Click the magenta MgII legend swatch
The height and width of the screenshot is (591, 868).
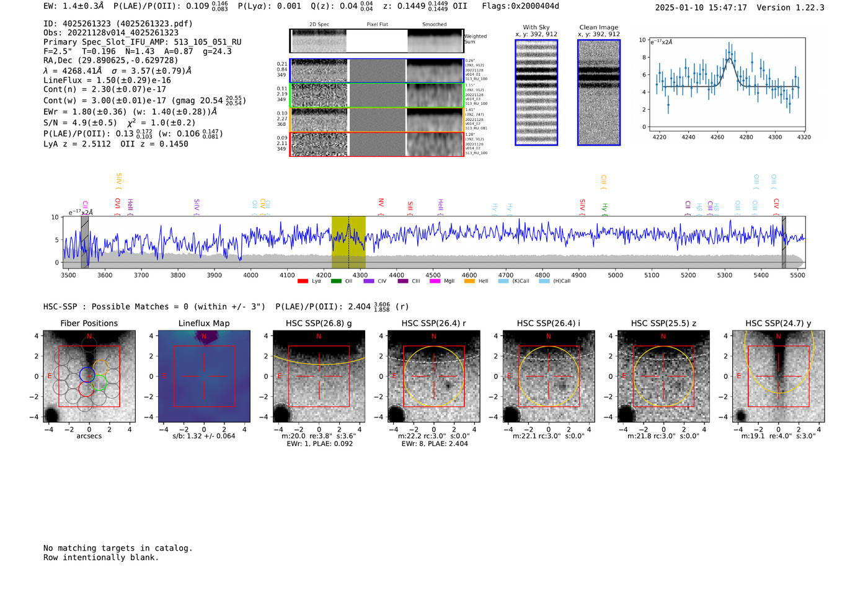click(435, 282)
